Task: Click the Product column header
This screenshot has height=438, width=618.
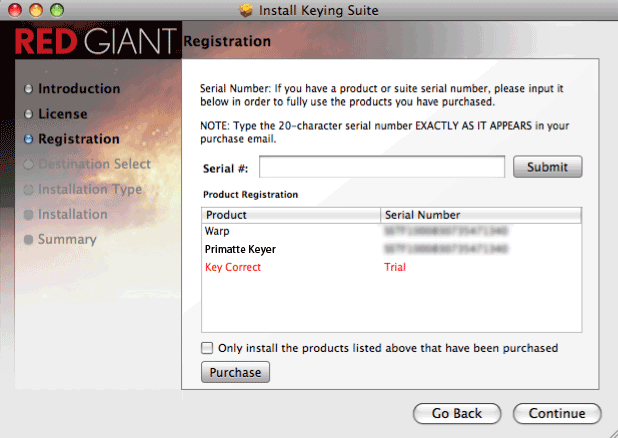Action: pos(291,215)
